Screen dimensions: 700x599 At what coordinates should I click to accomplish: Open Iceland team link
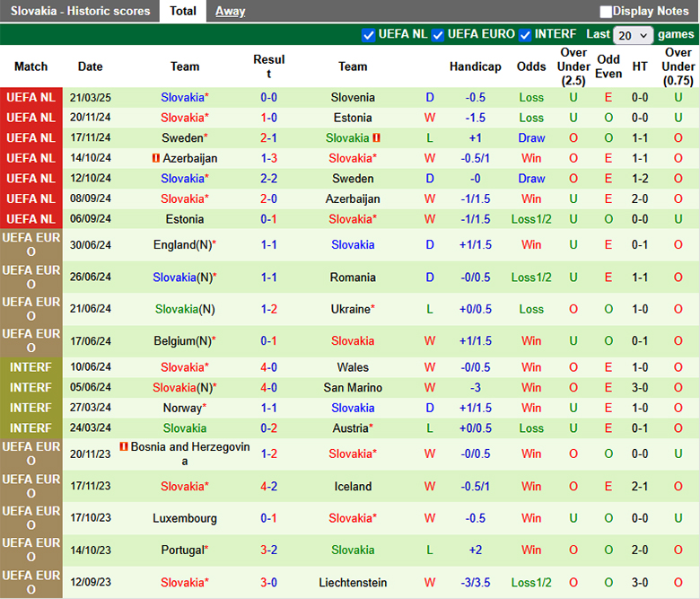point(353,487)
